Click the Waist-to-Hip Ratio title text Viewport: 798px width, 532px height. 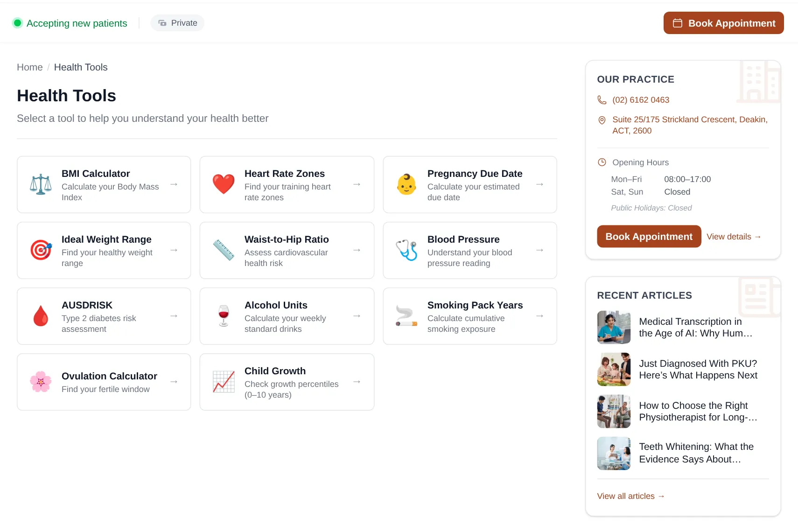coord(287,239)
